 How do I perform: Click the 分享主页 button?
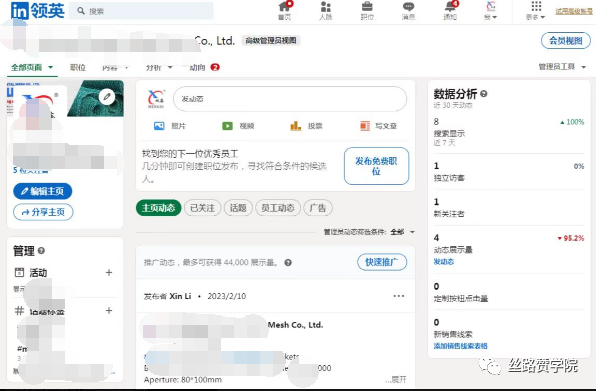coord(43,212)
